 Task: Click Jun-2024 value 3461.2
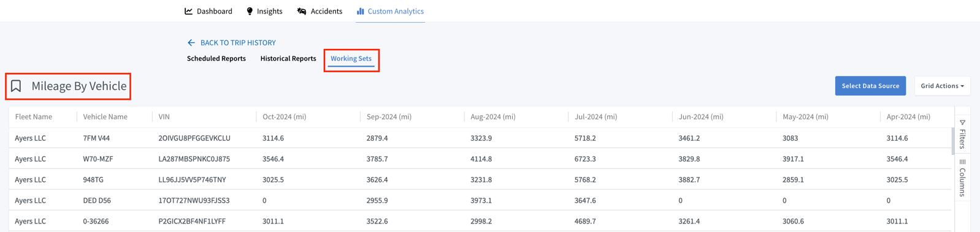(x=689, y=138)
